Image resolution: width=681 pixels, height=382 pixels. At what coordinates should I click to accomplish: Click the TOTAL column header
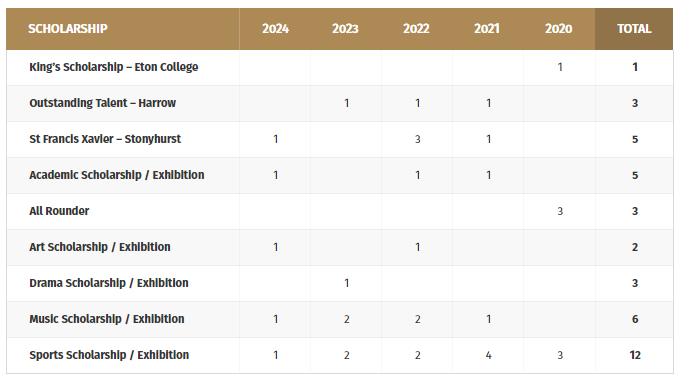(634, 29)
